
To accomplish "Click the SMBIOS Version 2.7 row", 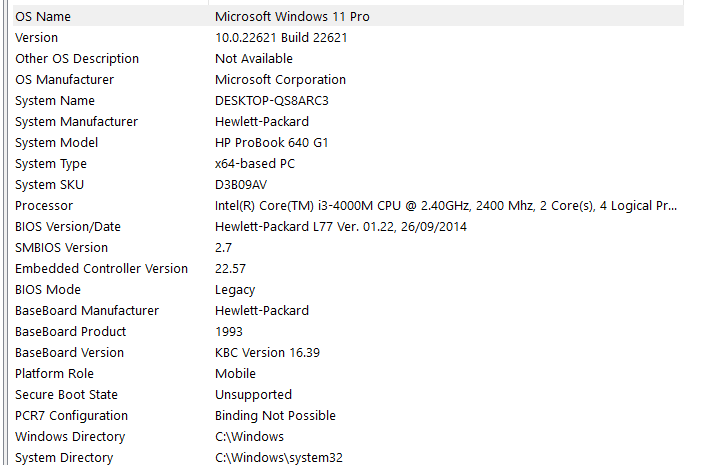I will 61,248.
